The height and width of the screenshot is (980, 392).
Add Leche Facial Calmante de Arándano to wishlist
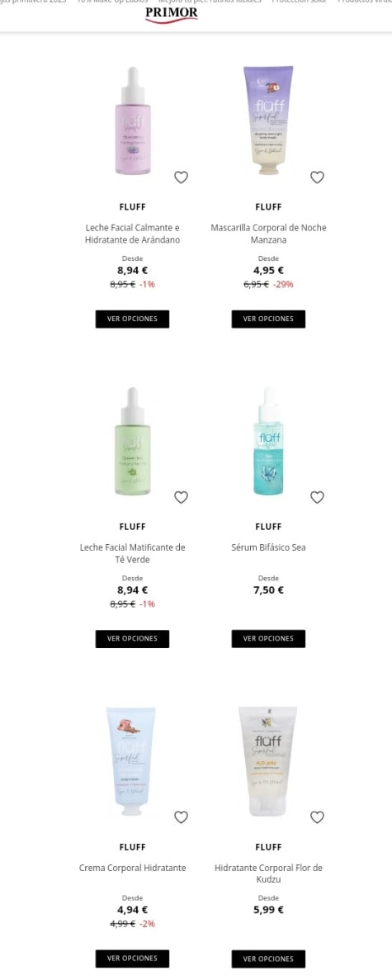[181, 178]
